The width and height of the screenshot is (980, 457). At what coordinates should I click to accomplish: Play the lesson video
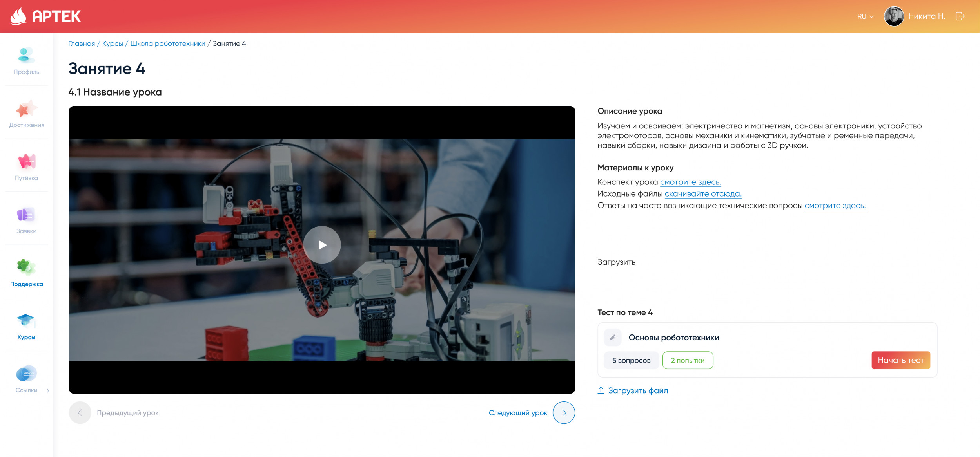pyautogui.click(x=322, y=245)
